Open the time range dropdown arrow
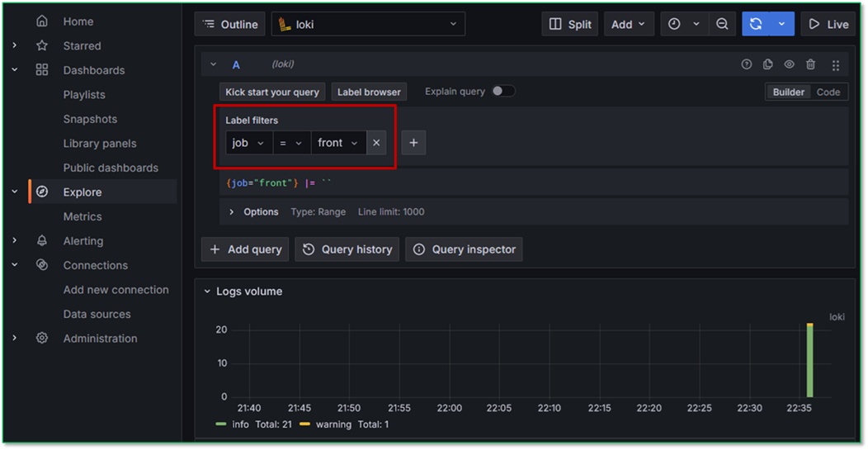The height and width of the screenshot is (450, 868). tap(696, 25)
